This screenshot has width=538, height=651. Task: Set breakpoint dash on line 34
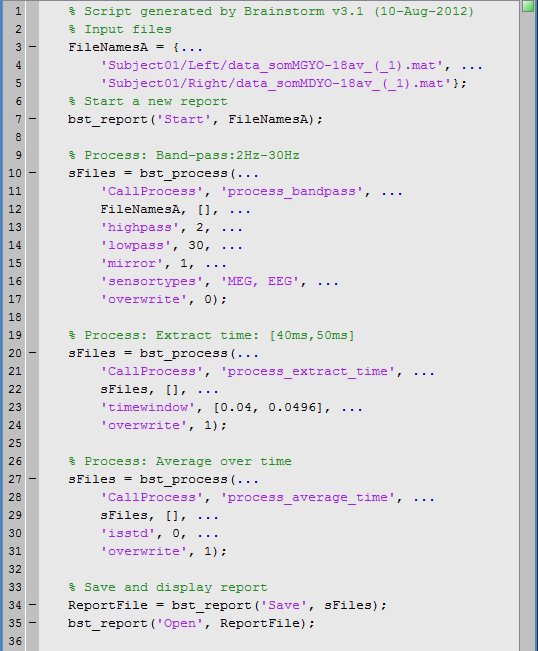[32, 605]
